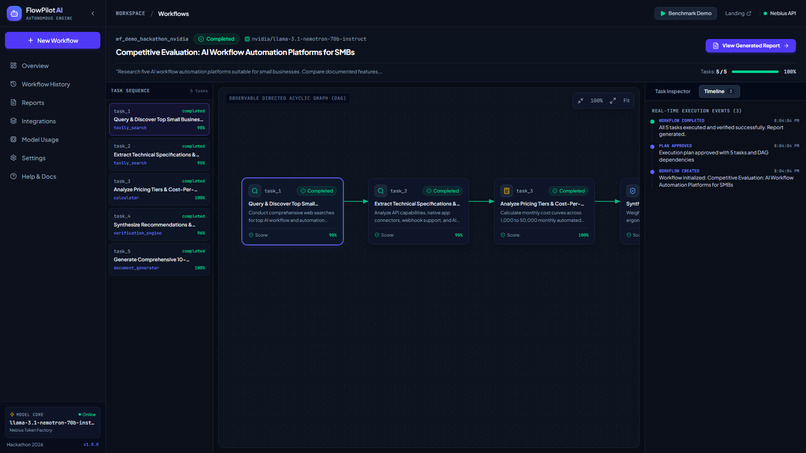Select task_3 Analyze Pricing Tiers row
This screenshot has width=806, height=453.
(x=159, y=189)
